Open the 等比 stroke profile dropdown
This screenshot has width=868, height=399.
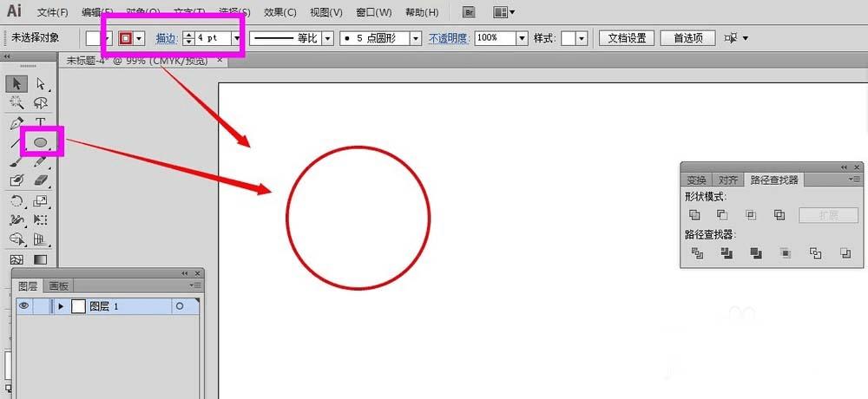point(328,38)
